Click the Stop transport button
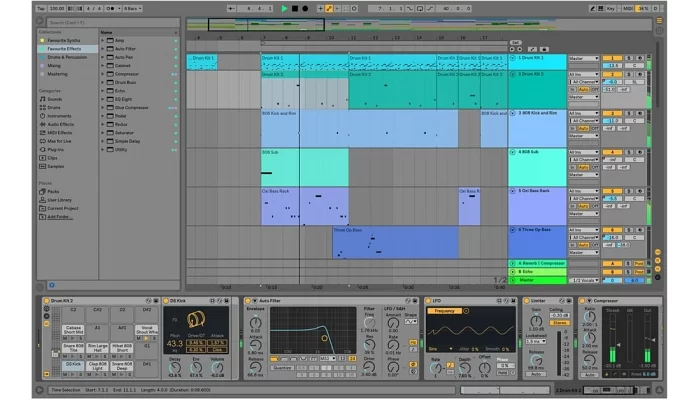This screenshot has width=700, height=400. (x=295, y=8)
